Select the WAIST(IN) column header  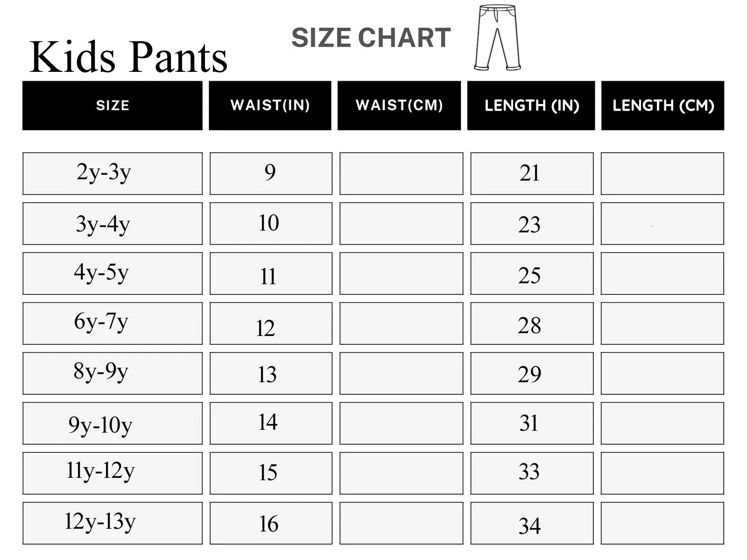(x=270, y=105)
